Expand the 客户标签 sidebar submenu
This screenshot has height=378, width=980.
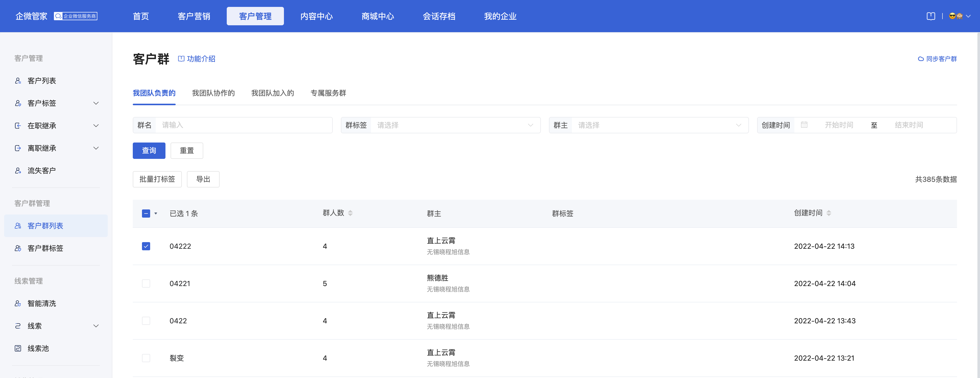tap(96, 103)
